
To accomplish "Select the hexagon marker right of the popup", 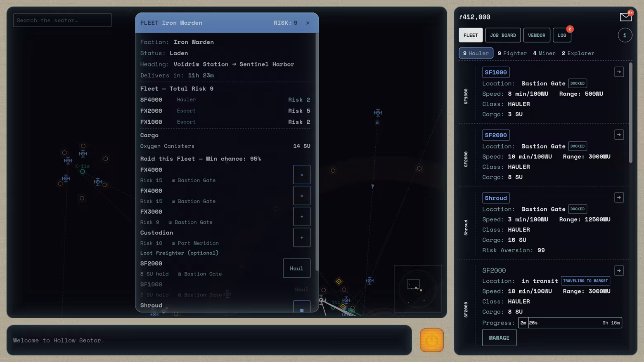I will pyautogui.click(x=333, y=171).
